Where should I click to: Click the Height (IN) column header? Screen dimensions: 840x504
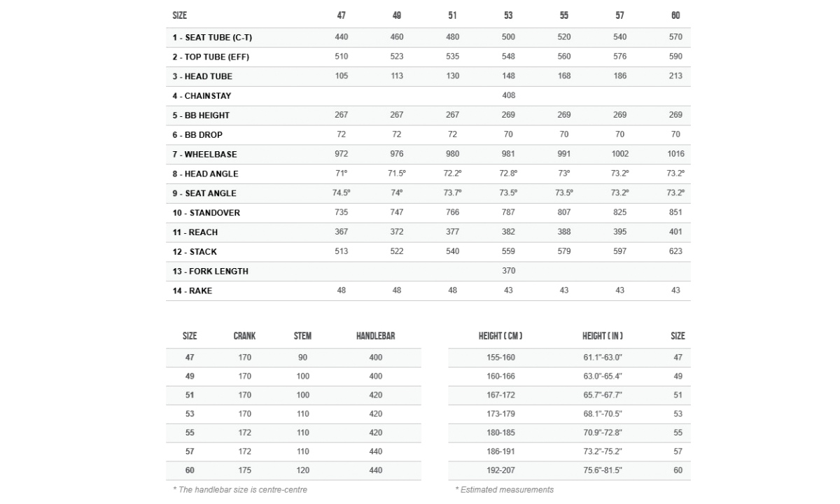click(x=603, y=336)
